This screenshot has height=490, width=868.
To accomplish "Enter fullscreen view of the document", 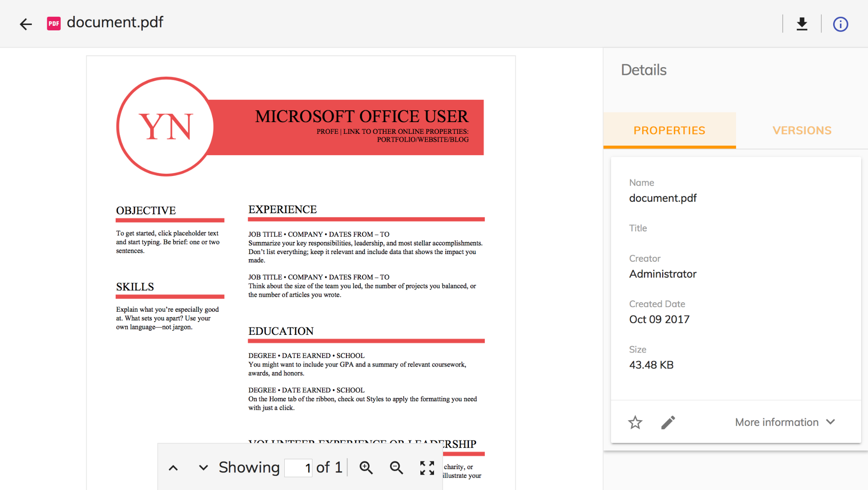I will click(427, 468).
